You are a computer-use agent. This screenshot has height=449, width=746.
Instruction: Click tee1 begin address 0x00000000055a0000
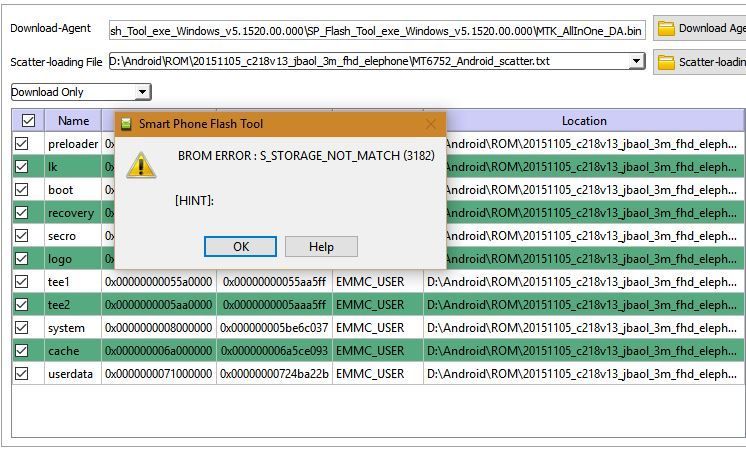[x=159, y=282]
